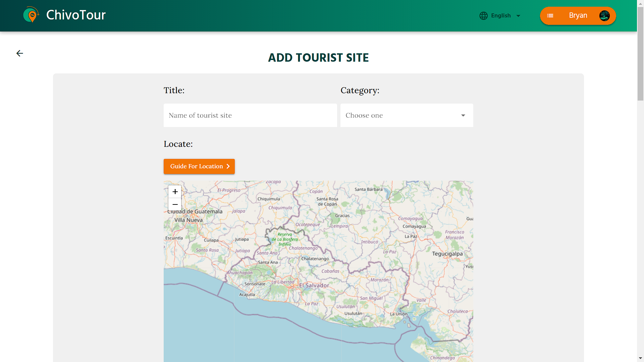This screenshot has width=644, height=362.
Task: Click Cabañas label on the map
Action: tap(330, 271)
